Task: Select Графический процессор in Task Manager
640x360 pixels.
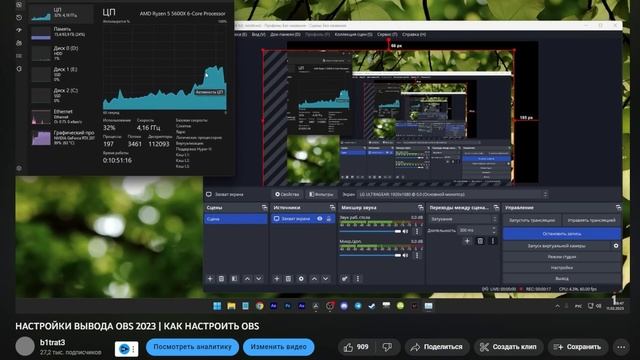Action: click(x=62, y=138)
